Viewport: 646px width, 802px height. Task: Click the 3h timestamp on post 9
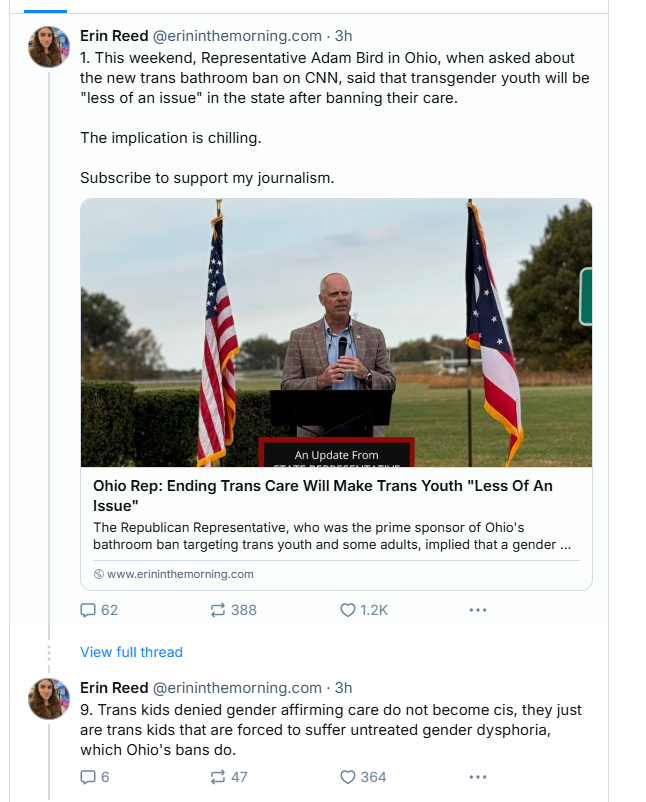click(x=343, y=688)
